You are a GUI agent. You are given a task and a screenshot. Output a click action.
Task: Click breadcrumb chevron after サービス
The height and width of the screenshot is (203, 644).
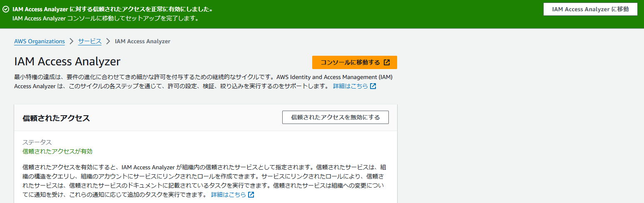click(108, 41)
